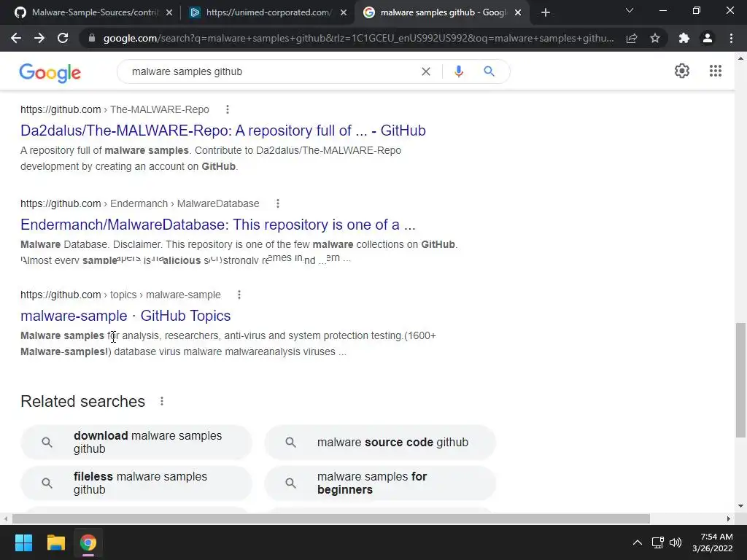Search download malware samples github

coord(136,443)
